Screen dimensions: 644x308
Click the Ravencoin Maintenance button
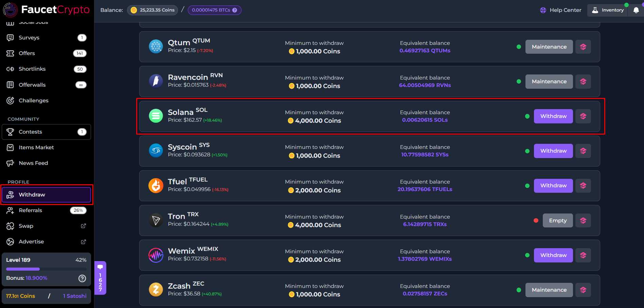549,82
